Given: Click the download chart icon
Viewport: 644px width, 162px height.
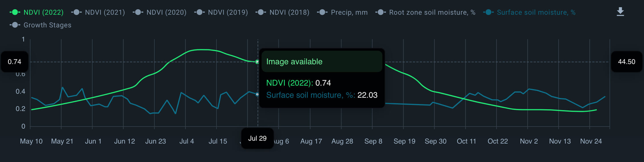Looking at the screenshot, I should point(620,12).
